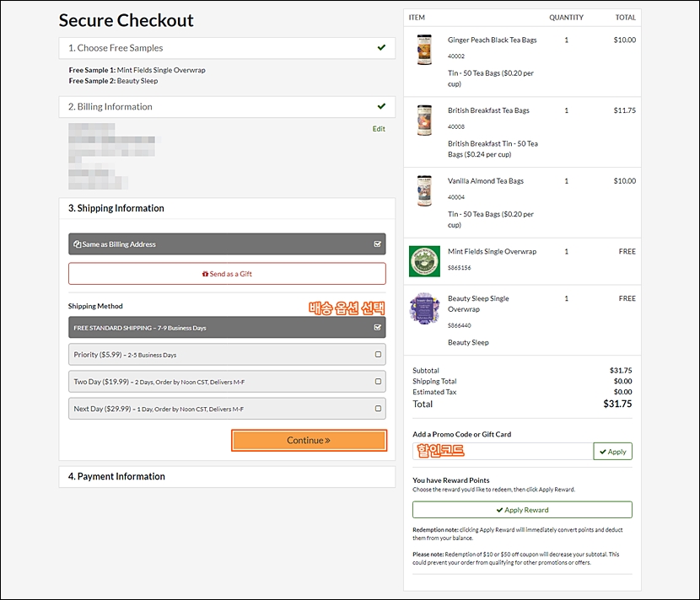Click the Send as a Gift button
The image size is (700, 600).
tap(227, 274)
